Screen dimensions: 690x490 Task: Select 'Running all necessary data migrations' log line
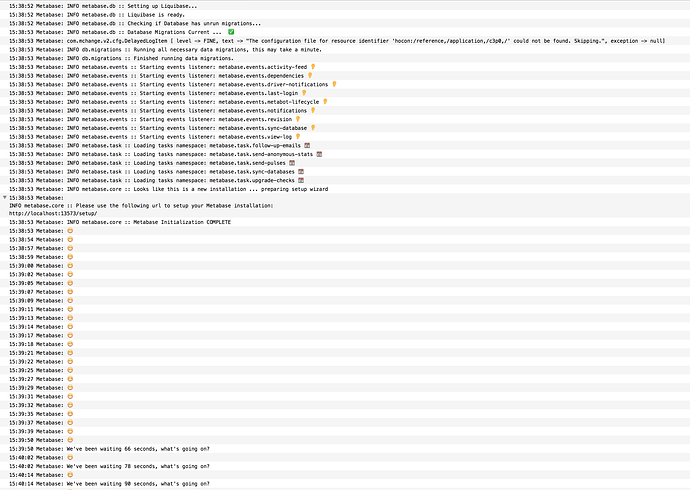point(345,50)
